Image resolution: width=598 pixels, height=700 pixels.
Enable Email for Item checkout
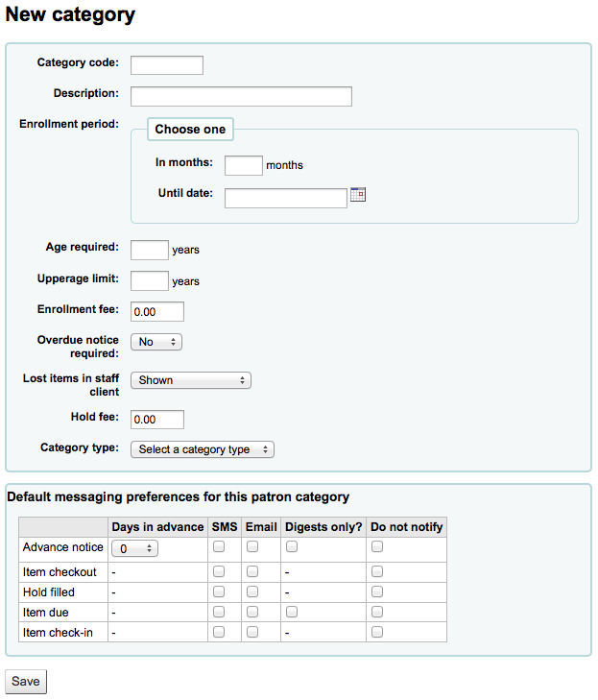[252, 571]
